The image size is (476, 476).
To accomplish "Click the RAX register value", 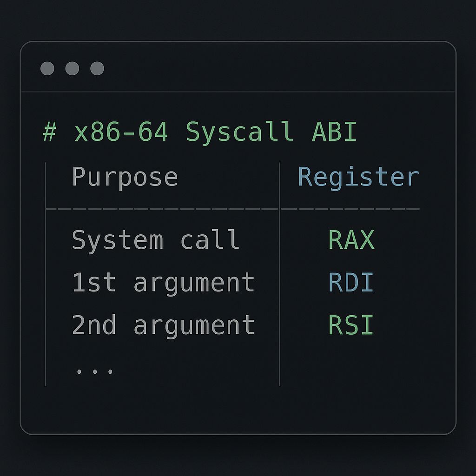I will [x=351, y=240].
